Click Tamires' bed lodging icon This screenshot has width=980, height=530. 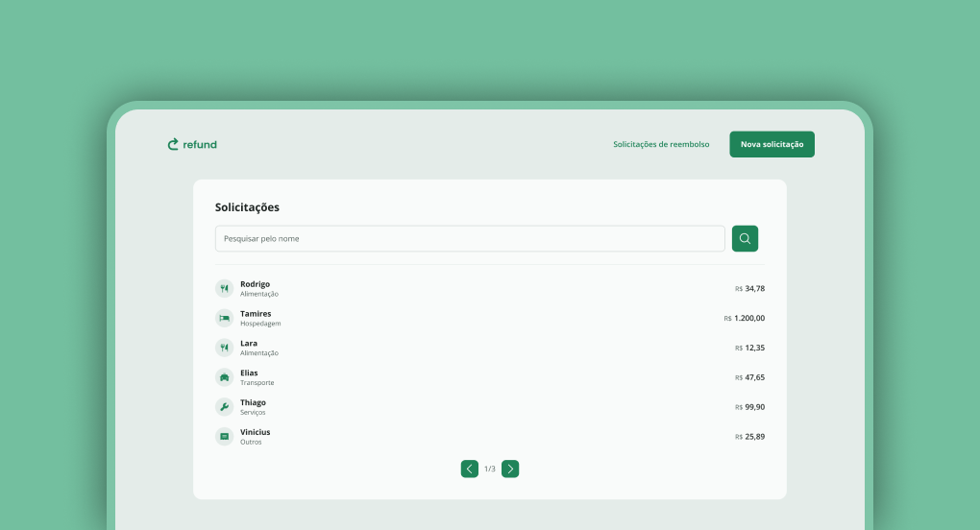click(224, 318)
